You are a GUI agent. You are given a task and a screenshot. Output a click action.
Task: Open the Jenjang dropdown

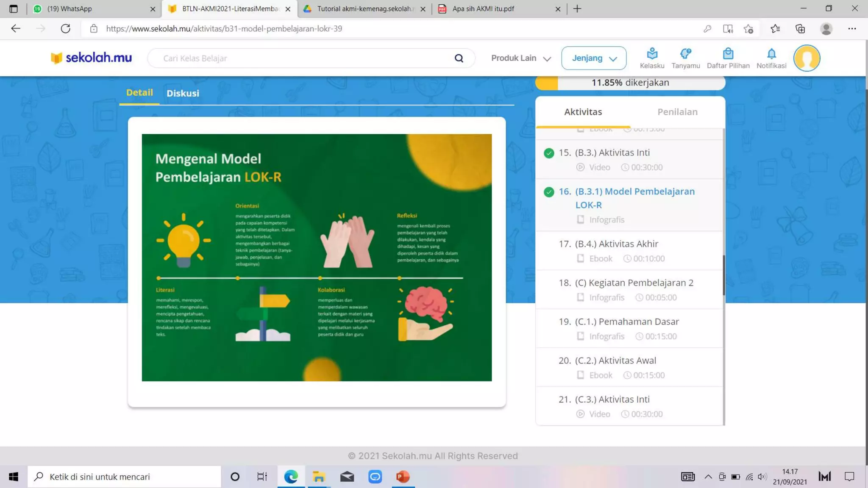593,58
